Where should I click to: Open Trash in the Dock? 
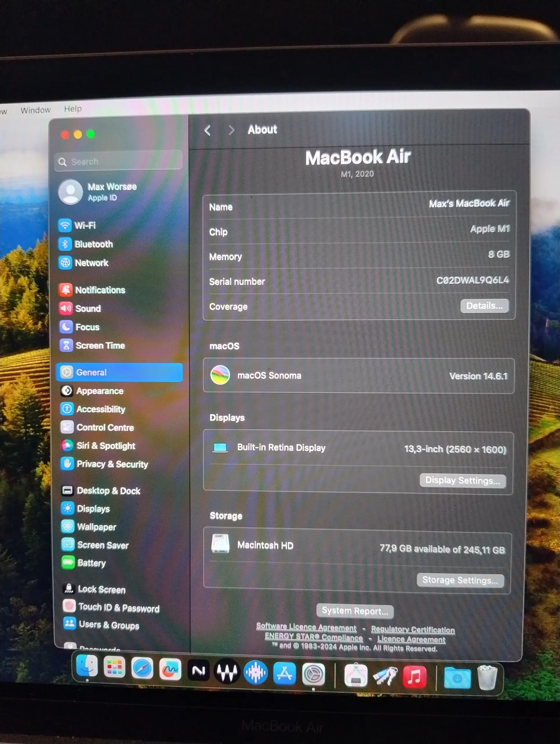(x=487, y=678)
